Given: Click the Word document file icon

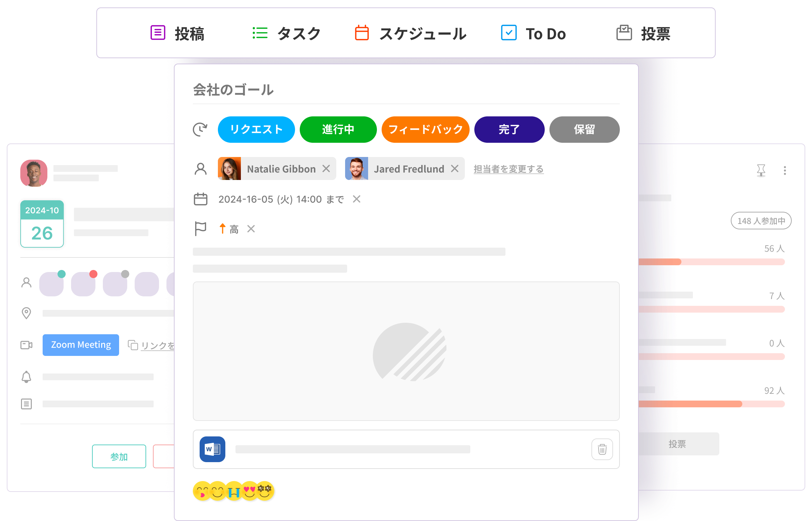Looking at the screenshot, I should [x=212, y=449].
